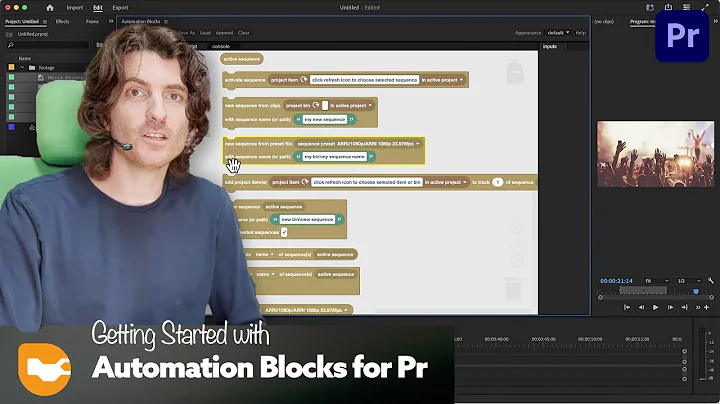The width and height of the screenshot is (720, 404).
Task: Click the blue playhead in Program monitor
Action: point(696,291)
